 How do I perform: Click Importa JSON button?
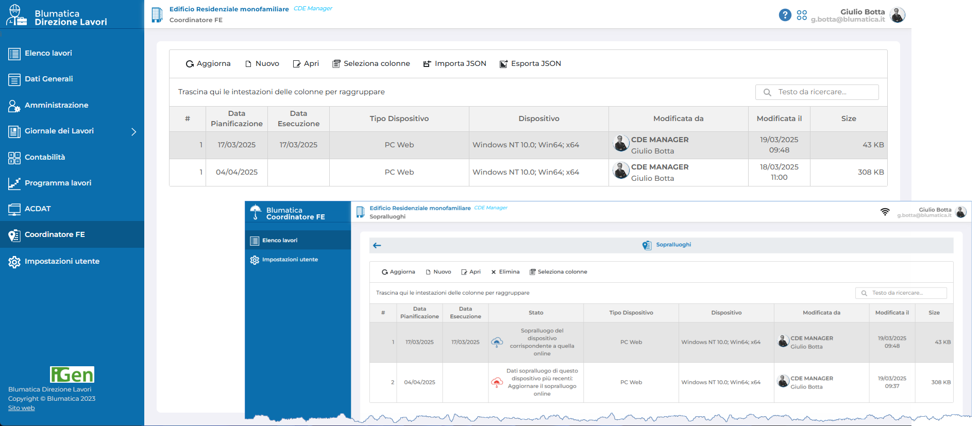pos(455,64)
